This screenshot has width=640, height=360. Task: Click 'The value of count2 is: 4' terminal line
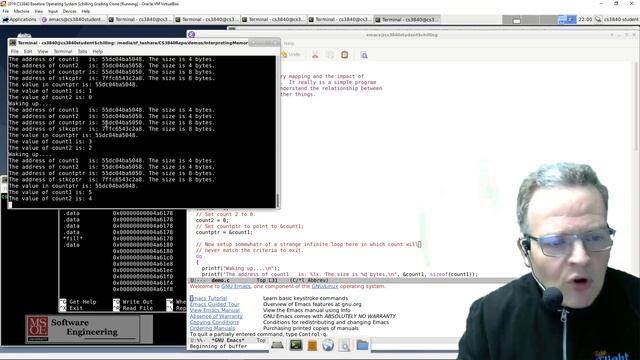(x=50, y=199)
